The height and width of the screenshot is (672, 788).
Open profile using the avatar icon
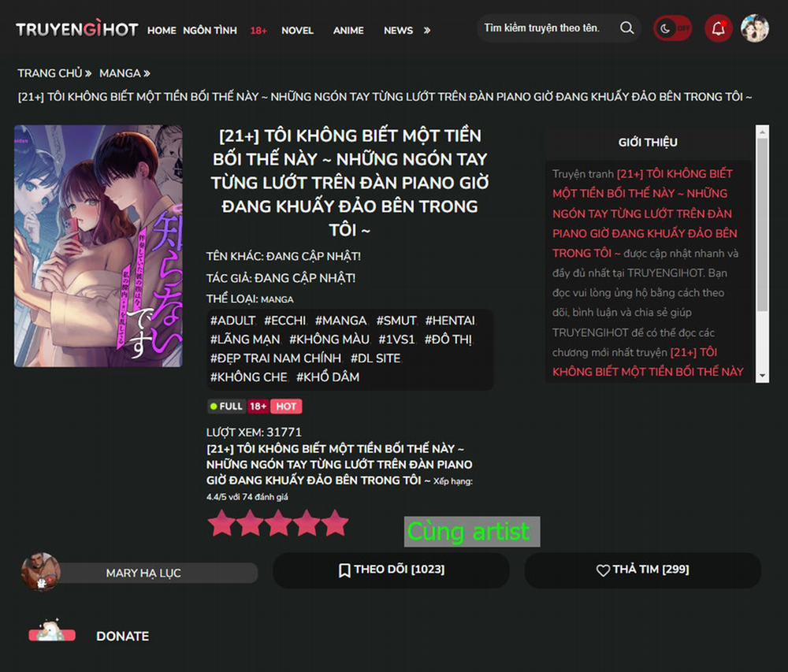(755, 28)
